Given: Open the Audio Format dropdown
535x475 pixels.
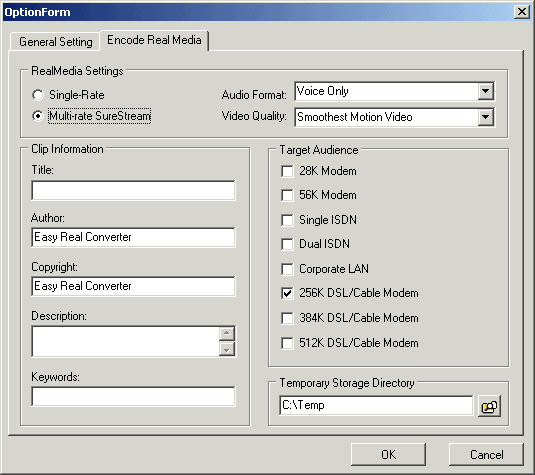Looking at the screenshot, I should pyautogui.click(x=486, y=91).
